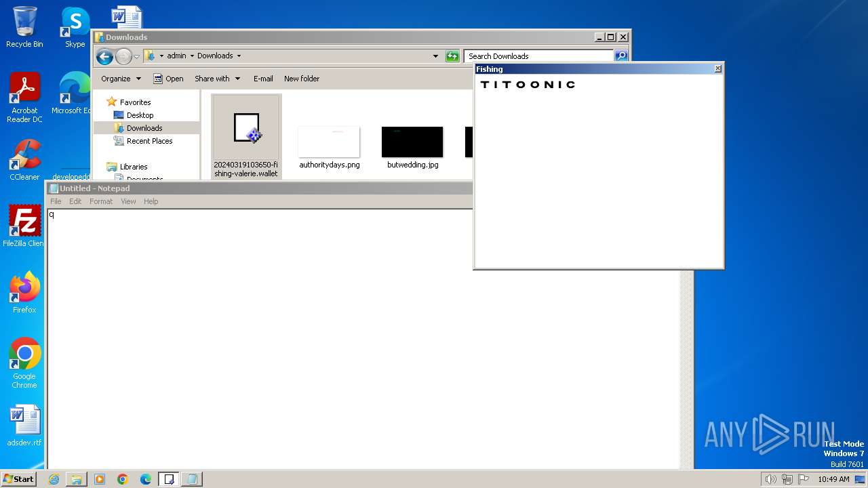Open the recent pages dropdown arrow
868x488 pixels.
(136, 56)
